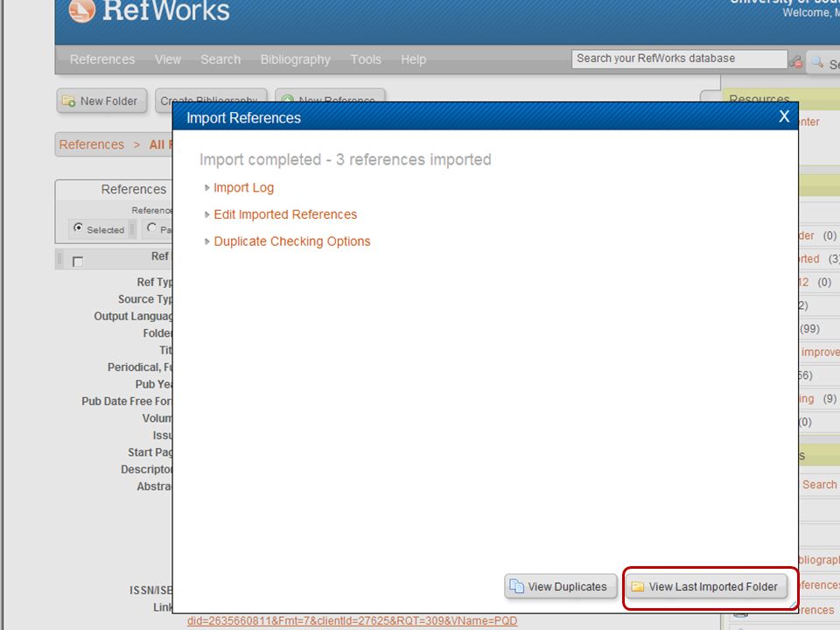Open the Tools menu

pyautogui.click(x=366, y=59)
